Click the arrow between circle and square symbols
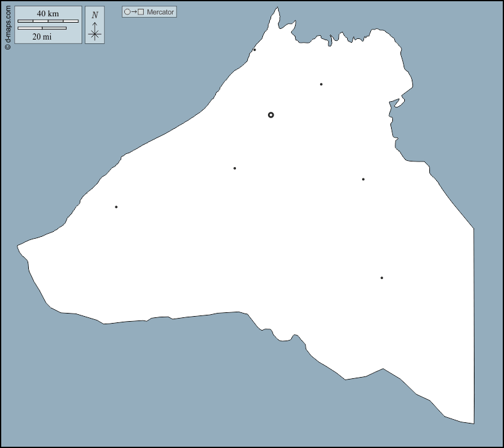Viewport: 504px width, 448px height. [134, 12]
